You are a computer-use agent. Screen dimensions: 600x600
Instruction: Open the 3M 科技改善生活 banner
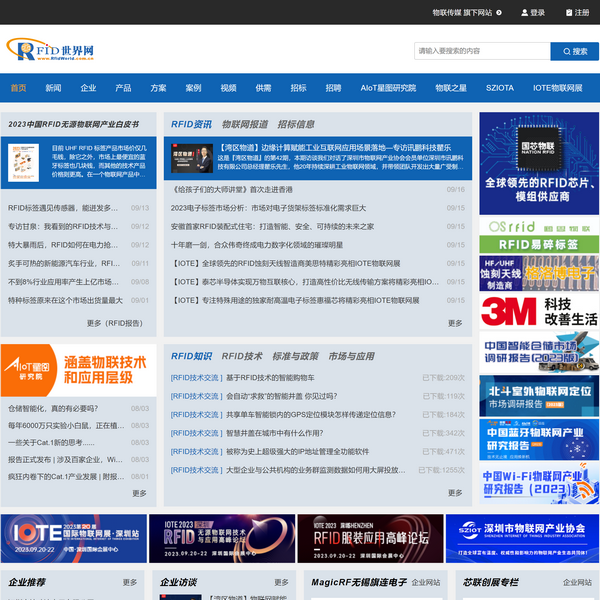[539, 313]
